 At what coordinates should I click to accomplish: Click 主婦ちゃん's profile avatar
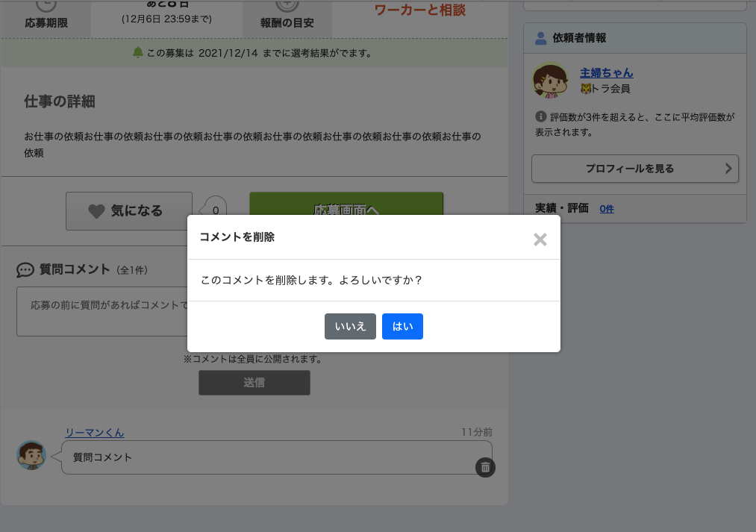(x=550, y=81)
